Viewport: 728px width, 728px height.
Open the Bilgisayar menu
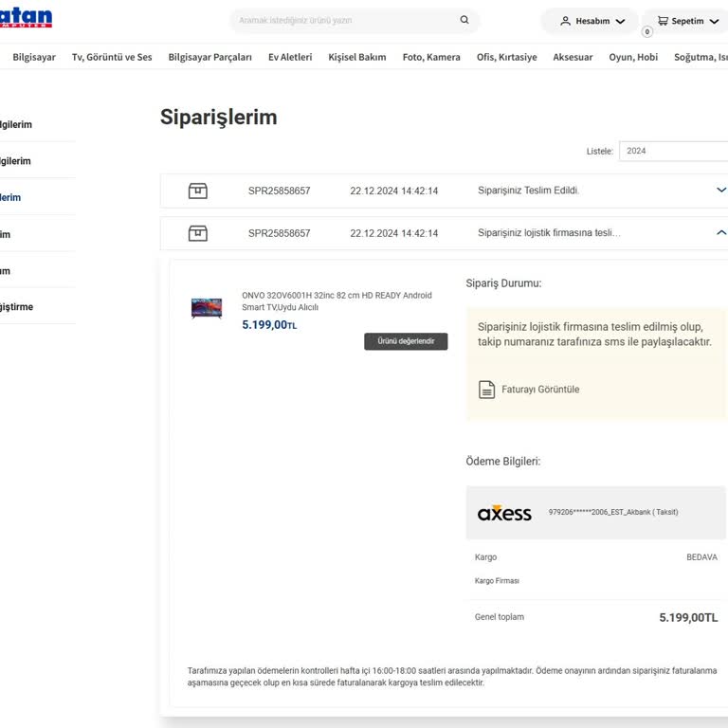tap(34, 57)
